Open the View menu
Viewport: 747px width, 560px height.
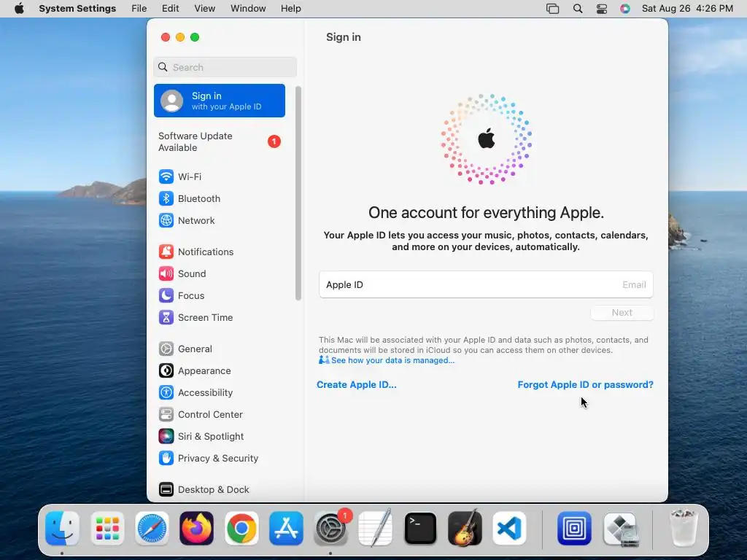tap(205, 9)
